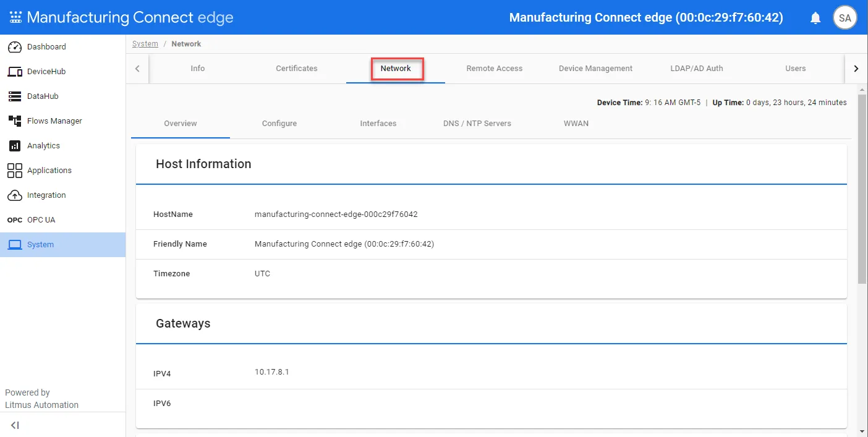Click the DataHub storage icon
This screenshot has width=868, height=437.
15,96
